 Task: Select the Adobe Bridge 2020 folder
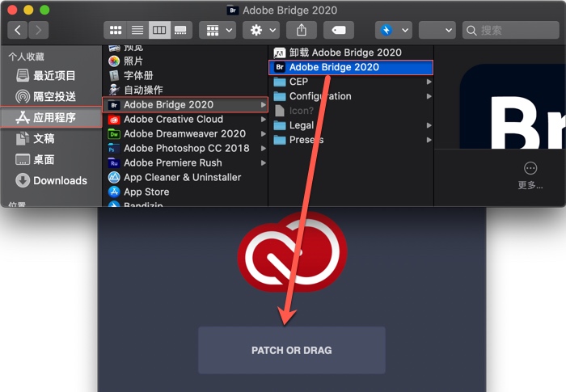tap(185, 105)
